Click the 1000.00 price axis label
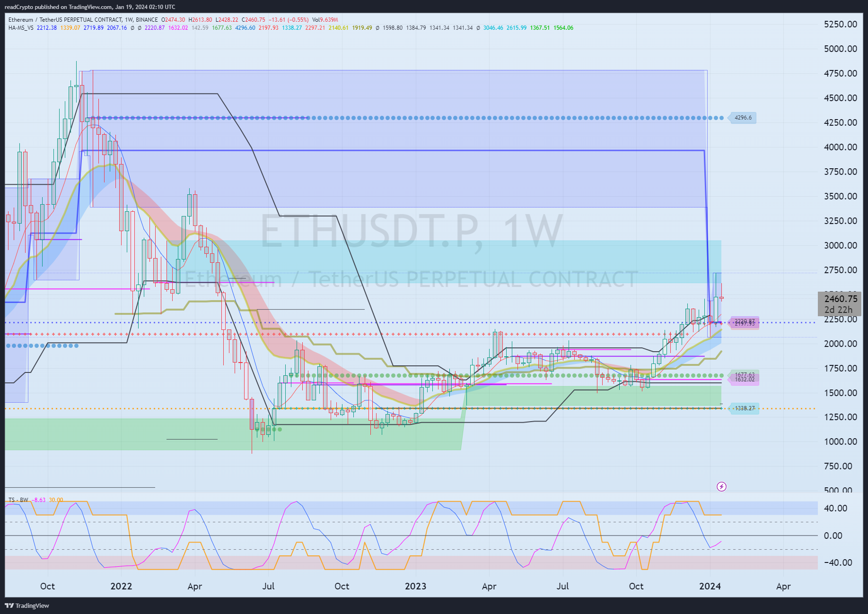Image resolution: width=868 pixels, height=614 pixels. click(x=841, y=441)
